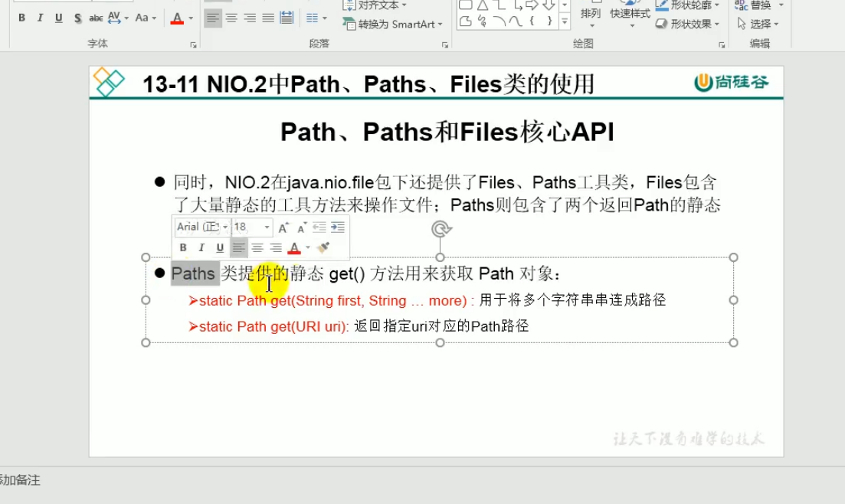Decrease indent level in mini toolbar

coord(319,227)
